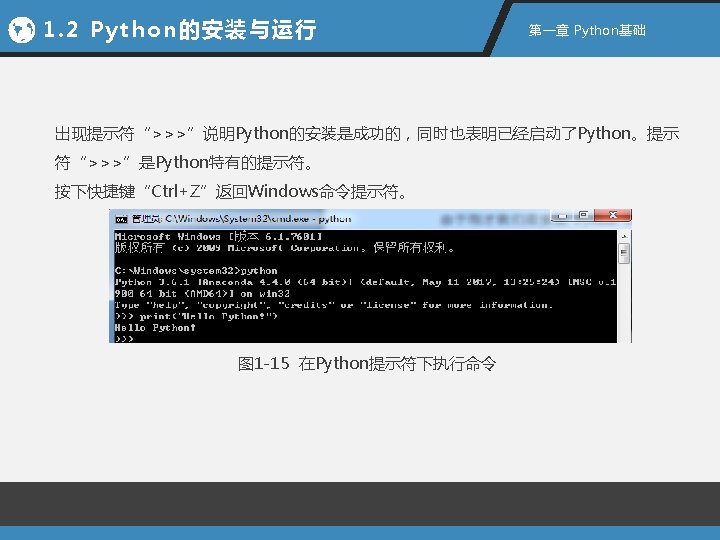Minimize the cmd.exe python window

click(562, 215)
